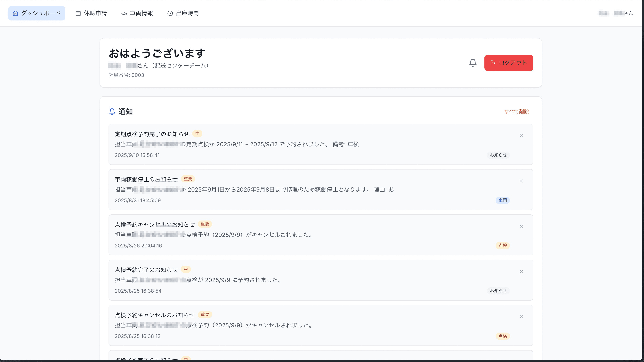Click the timestamp 2025/8/25 16:38:54

click(x=138, y=291)
